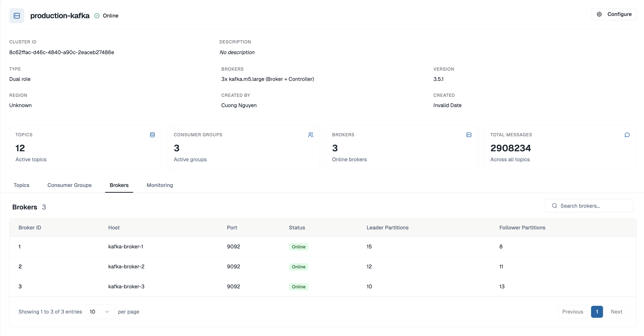The height and width of the screenshot is (336, 644).
Task: Switch to the Consumer Groups tab
Action: pos(69,185)
